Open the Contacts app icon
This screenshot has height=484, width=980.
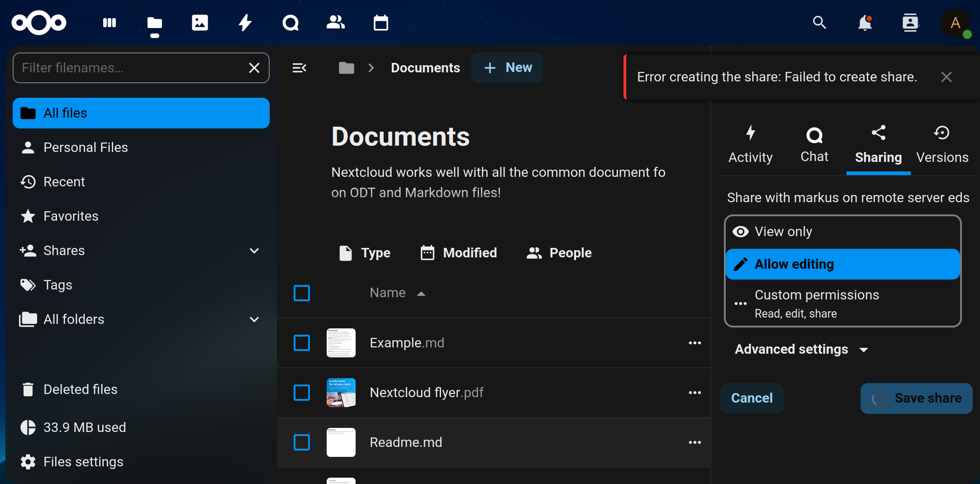point(336,23)
